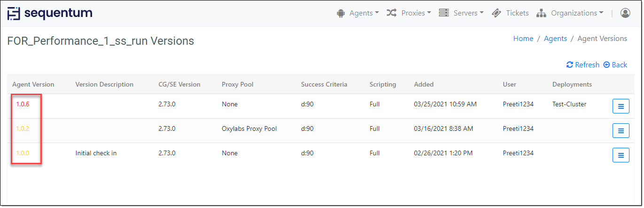Open the user account profile icon

click(x=625, y=13)
